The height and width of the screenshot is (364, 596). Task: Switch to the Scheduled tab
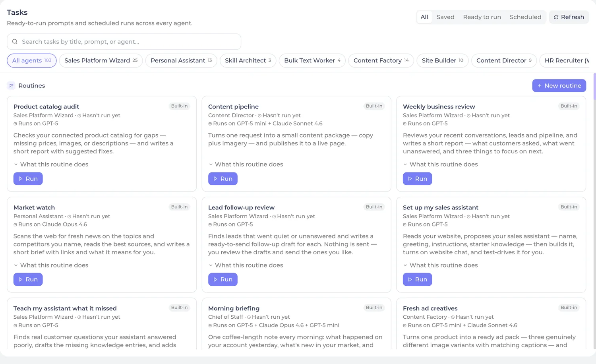pos(525,17)
